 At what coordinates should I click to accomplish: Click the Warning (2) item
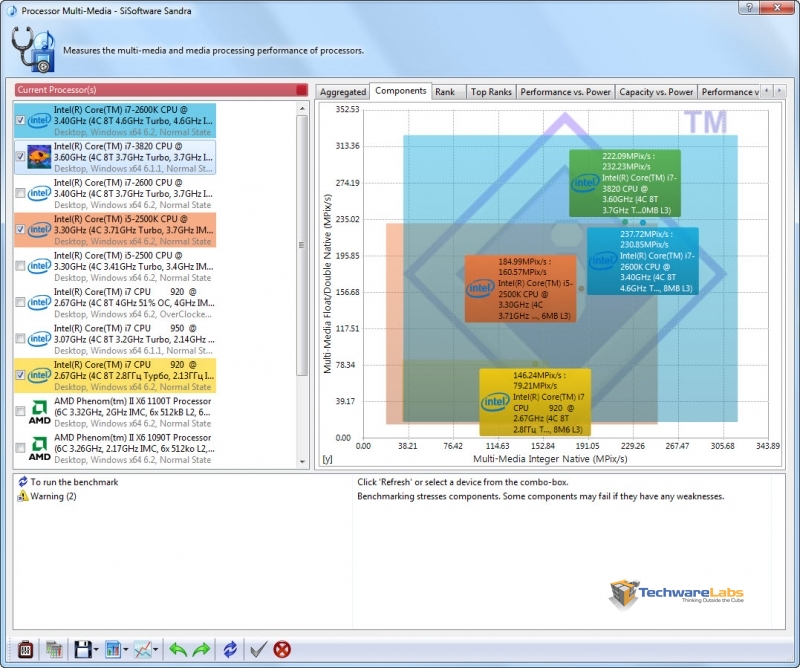[x=53, y=496]
